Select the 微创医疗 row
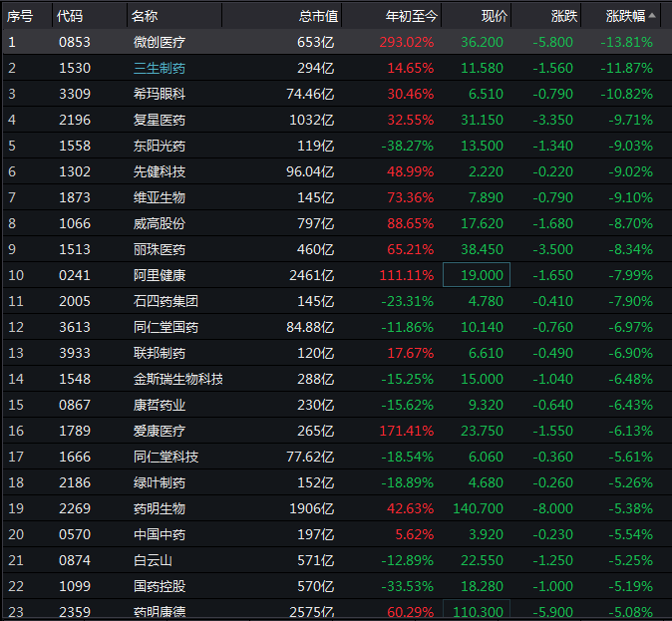Viewport: 672px width, 621px height. 336,42
